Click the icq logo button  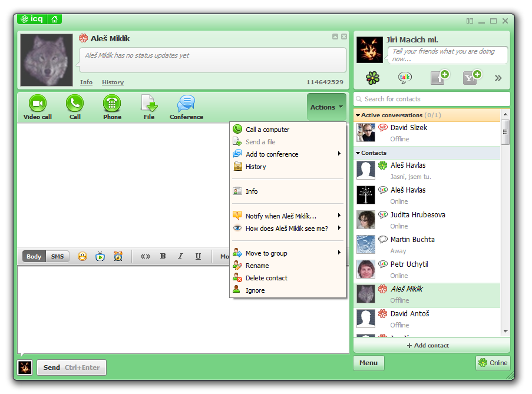pyautogui.click(x=32, y=19)
